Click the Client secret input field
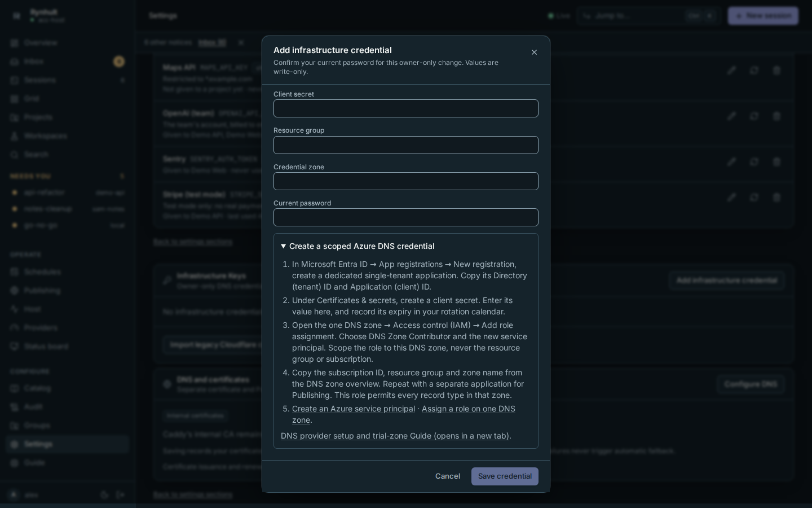The image size is (812, 508). tap(406, 108)
